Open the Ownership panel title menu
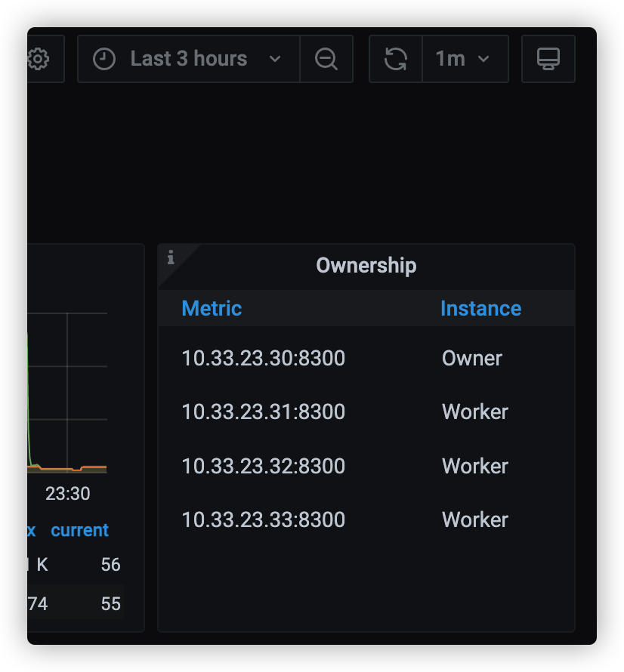 point(366,266)
